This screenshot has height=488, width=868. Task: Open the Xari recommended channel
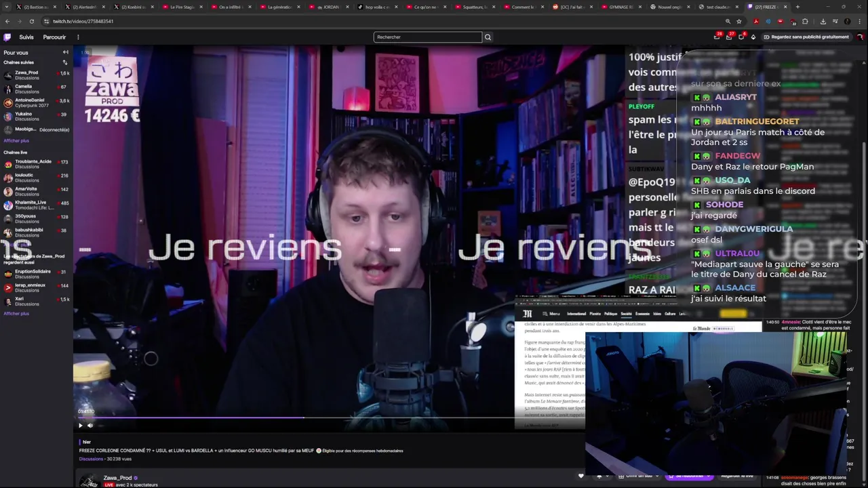[x=37, y=301]
